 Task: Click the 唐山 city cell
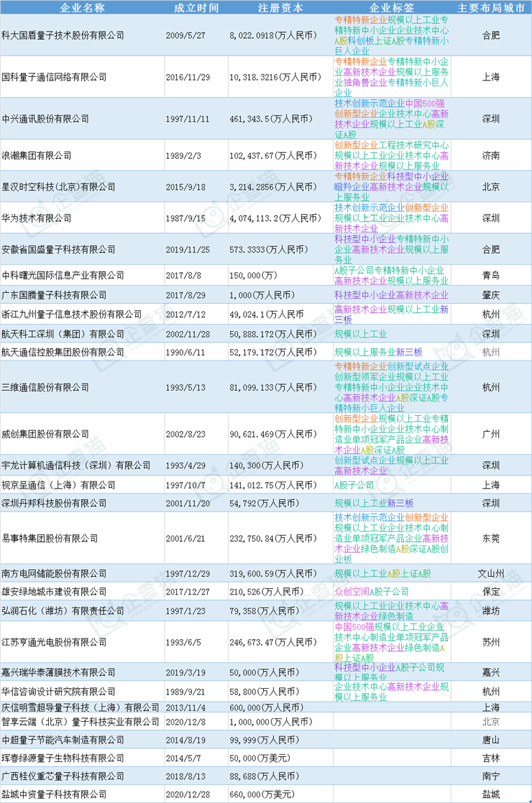click(491, 740)
